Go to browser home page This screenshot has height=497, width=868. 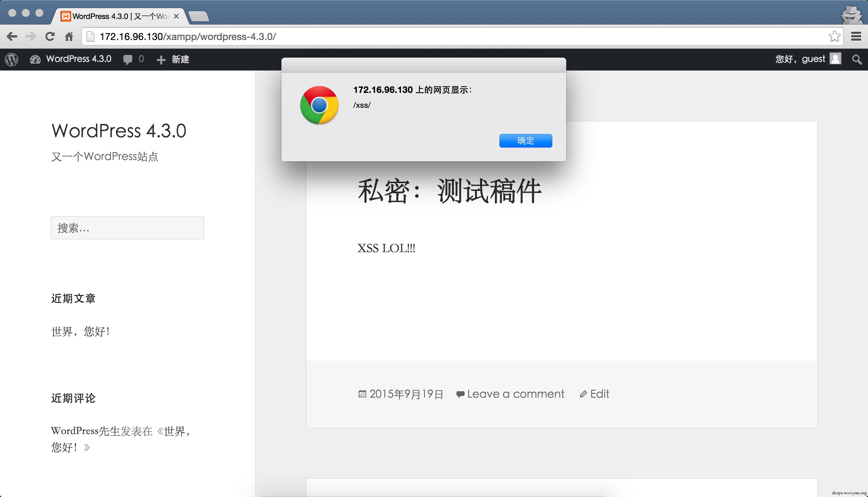pyautogui.click(x=69, y=37)
